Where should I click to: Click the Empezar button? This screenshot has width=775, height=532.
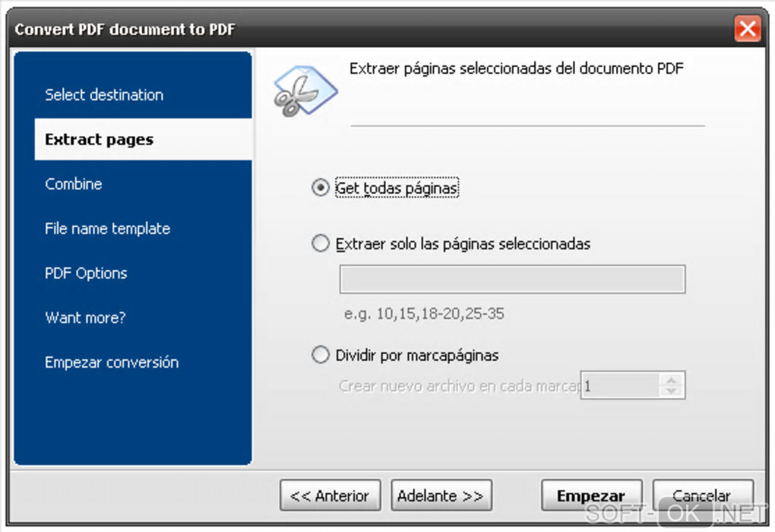pyautogui.click(x=591, y=496)
